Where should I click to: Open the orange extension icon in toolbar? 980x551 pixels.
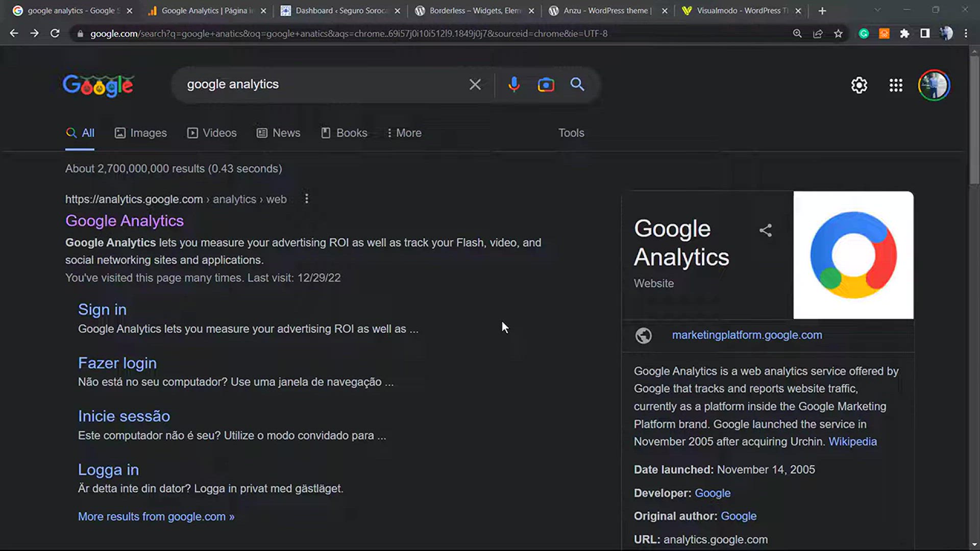pos(884,33)
